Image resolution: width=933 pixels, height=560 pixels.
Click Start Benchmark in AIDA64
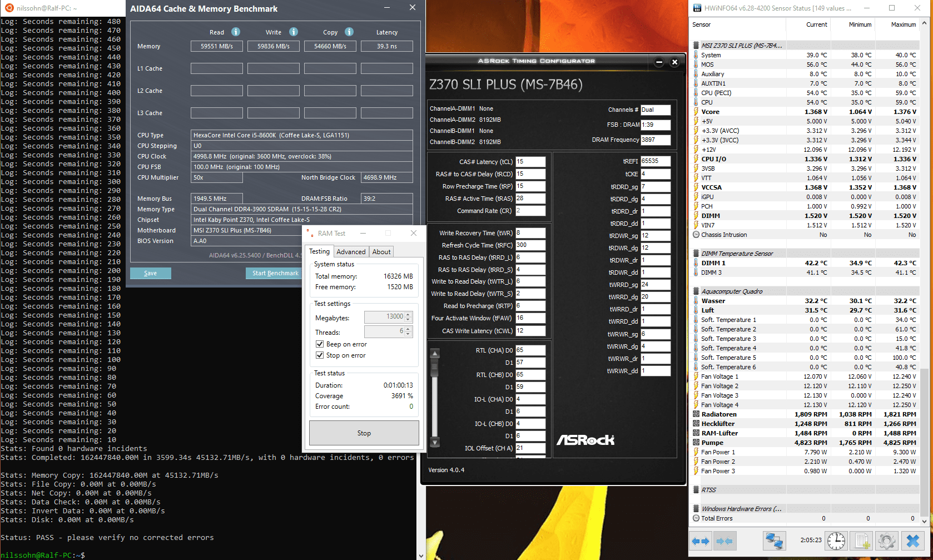coord(274,273)
